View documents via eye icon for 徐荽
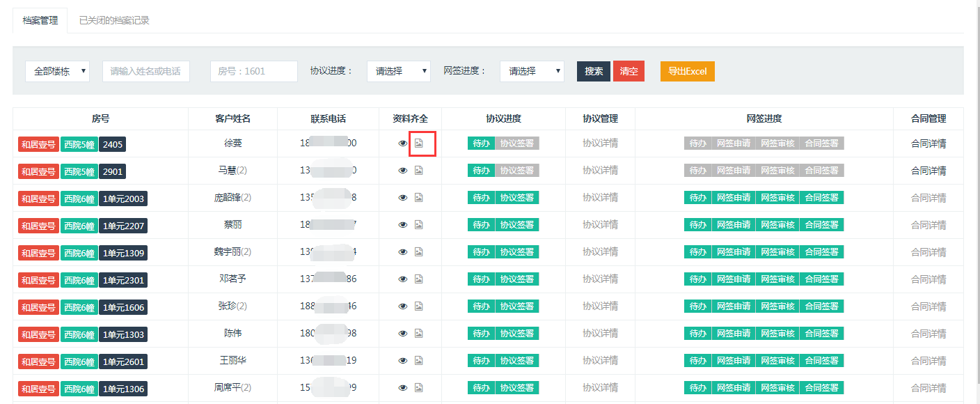The image size is (980, 404). [x=402, y=143]
